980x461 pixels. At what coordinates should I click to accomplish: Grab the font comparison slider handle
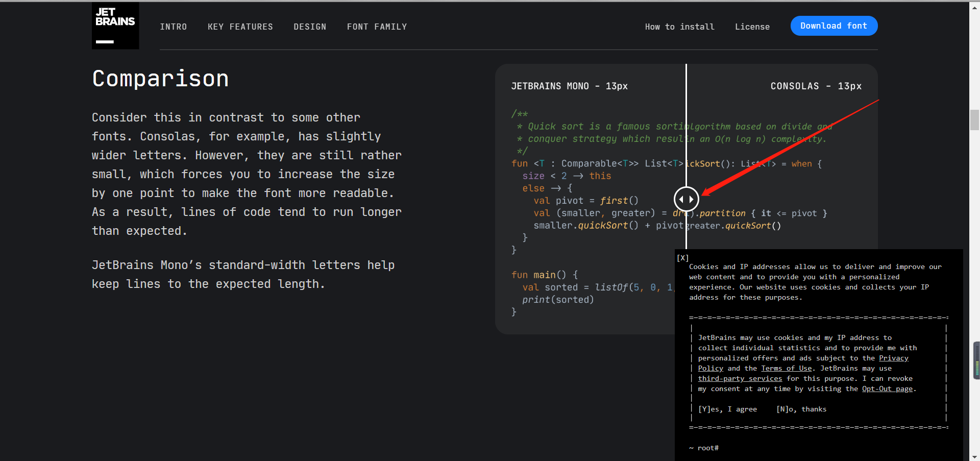(x=686, y=199)
